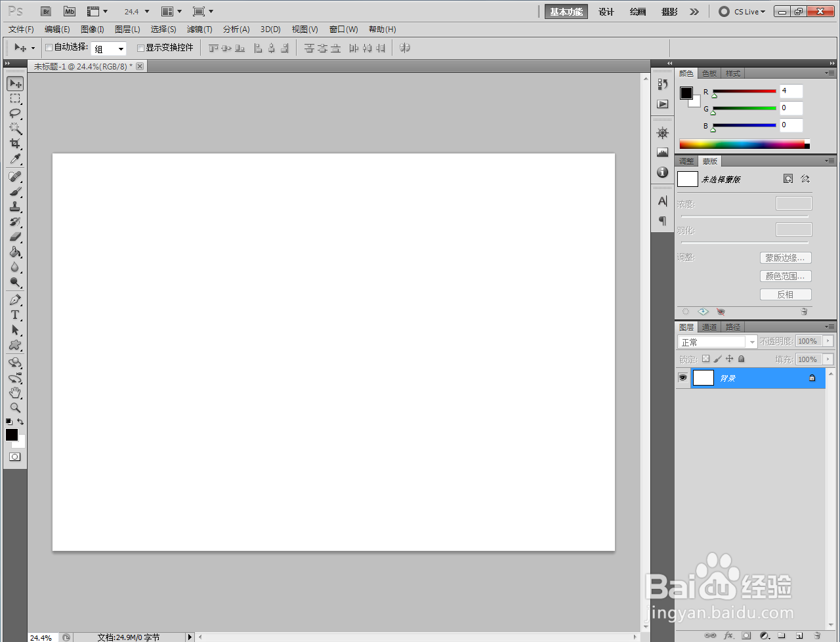The width and height of the screenshot is (840, 642).
Task: Open the History panel icon
Action: click(663, 84)
